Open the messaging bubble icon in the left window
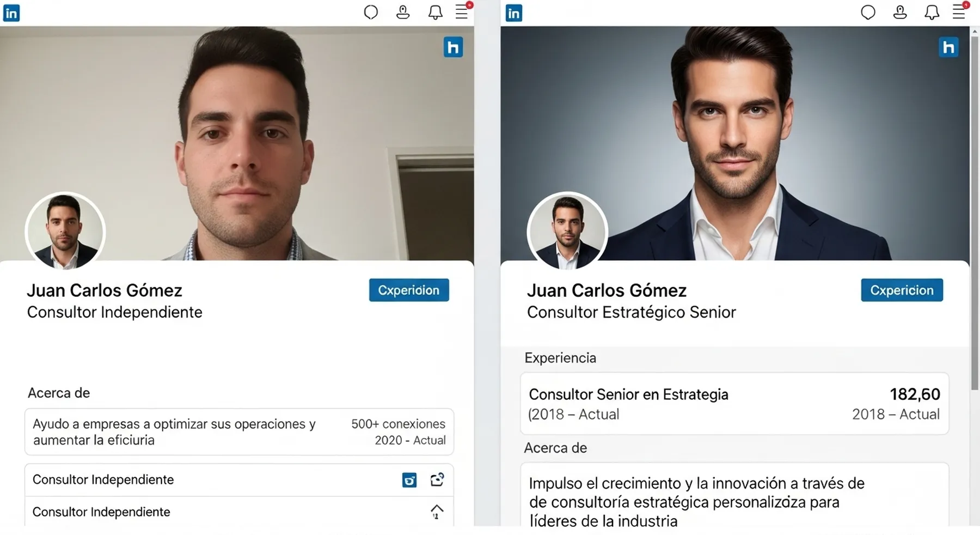The width and height of the screenshot is (980, 535). coord(371,12)
